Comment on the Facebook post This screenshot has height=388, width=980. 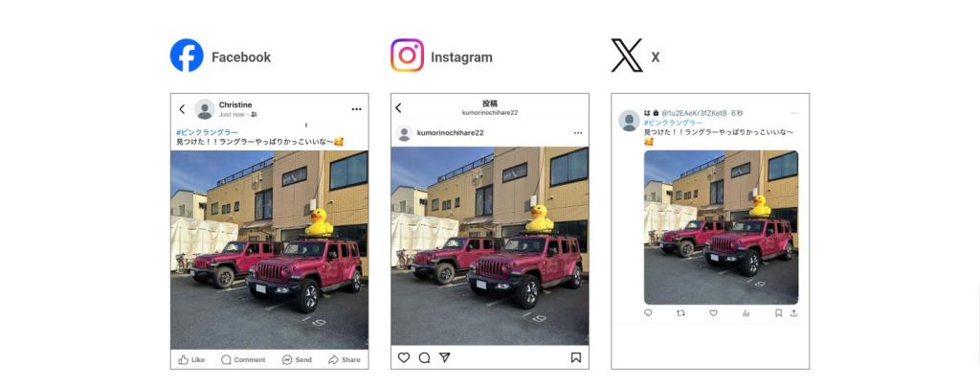click(x=243, y=360)
